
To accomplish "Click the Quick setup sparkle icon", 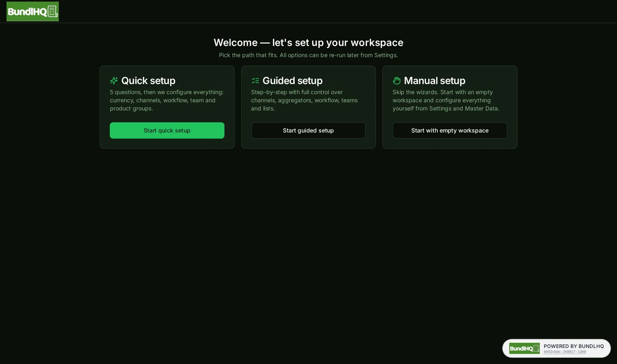I will pyautogui.click(x=114, y=81).
